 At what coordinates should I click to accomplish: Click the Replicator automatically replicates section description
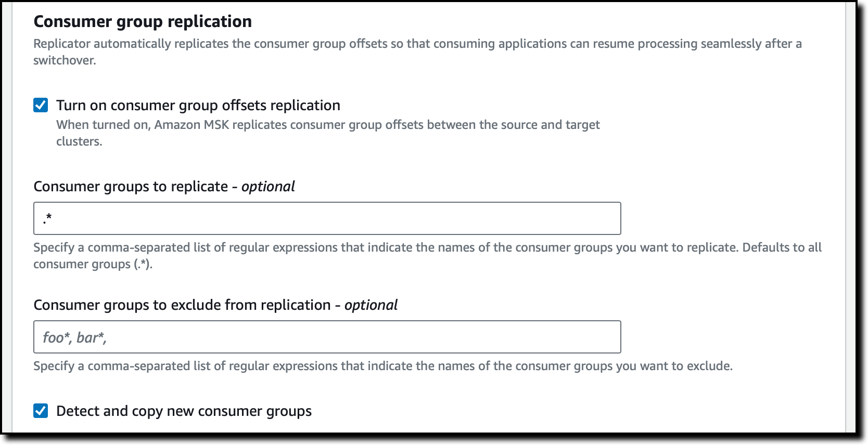[x=417, y=52]
